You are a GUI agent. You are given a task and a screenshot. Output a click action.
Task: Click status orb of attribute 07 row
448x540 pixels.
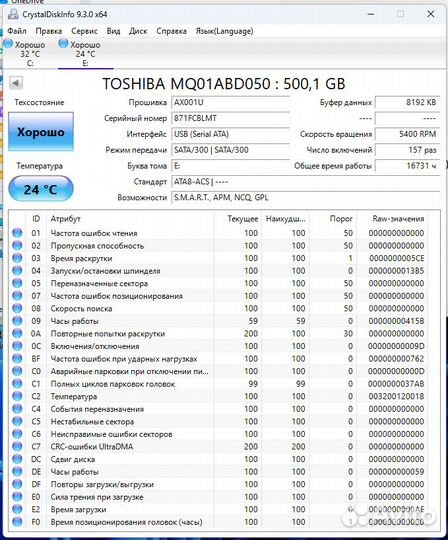click(17, 296)
